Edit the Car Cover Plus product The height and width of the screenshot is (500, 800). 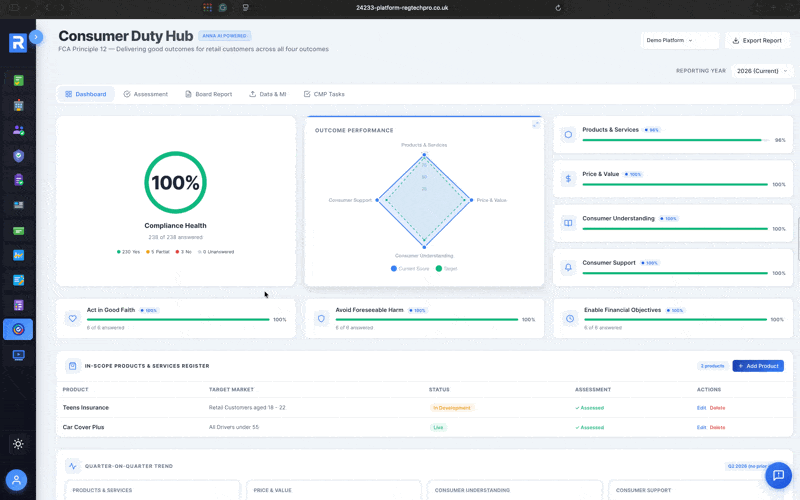click(x=702, y=428)
